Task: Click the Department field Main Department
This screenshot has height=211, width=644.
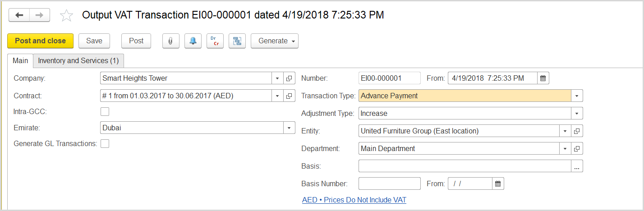Action: coord(459,148)
